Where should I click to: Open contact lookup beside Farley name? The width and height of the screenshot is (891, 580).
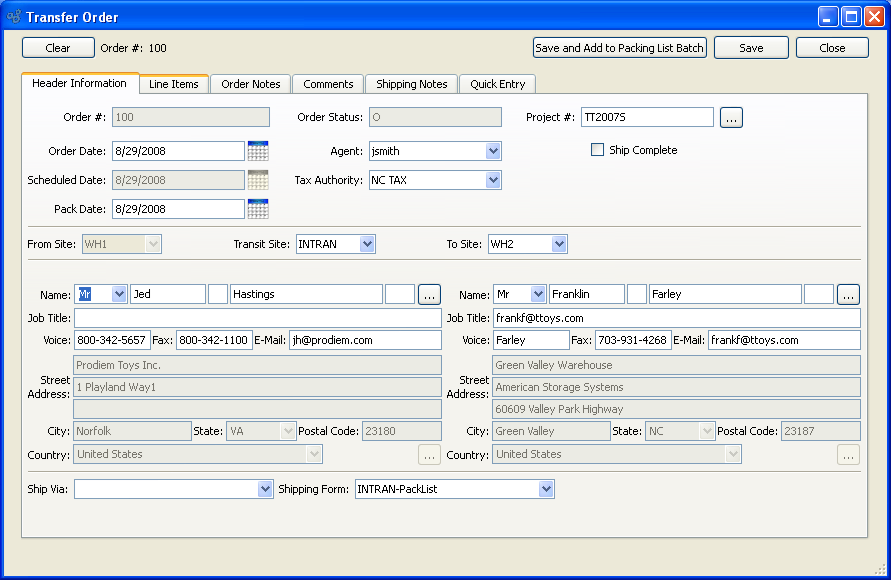(848, 294)
